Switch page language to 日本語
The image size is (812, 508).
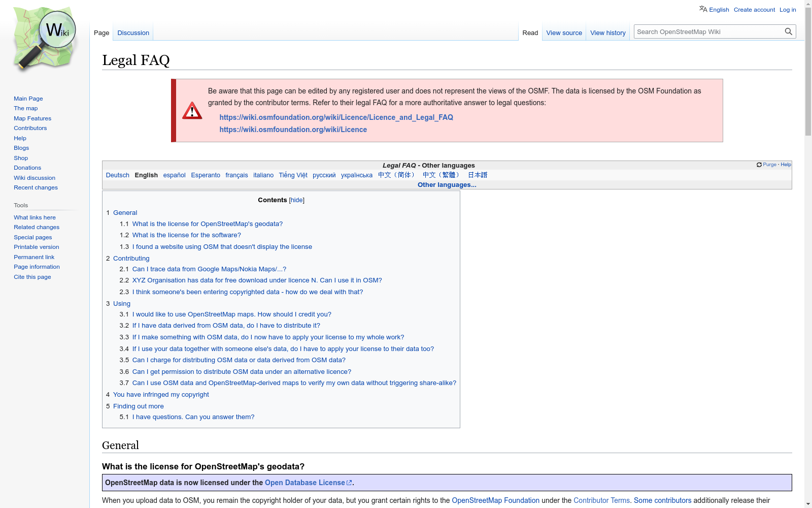pyautogui.click(x=478, y=175)
